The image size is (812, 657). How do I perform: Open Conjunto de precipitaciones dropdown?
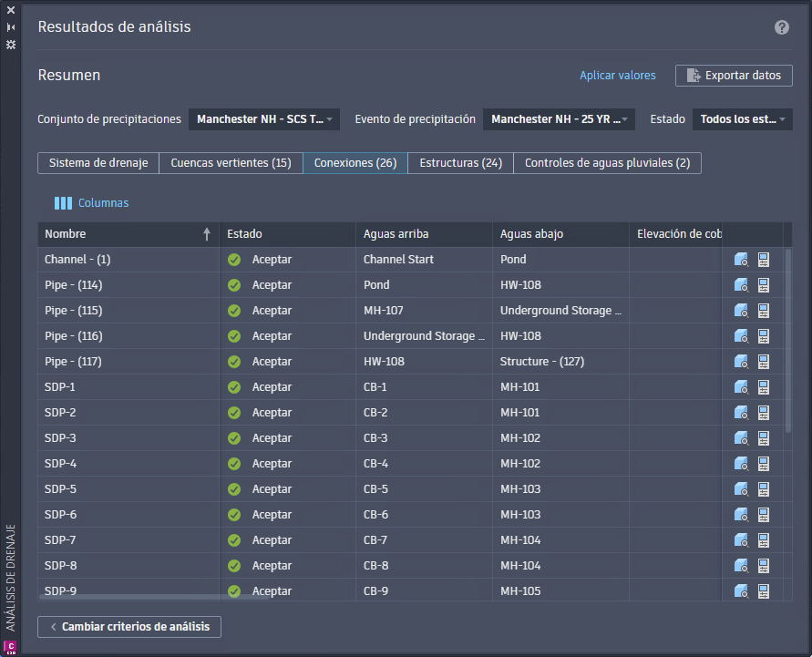264,119
